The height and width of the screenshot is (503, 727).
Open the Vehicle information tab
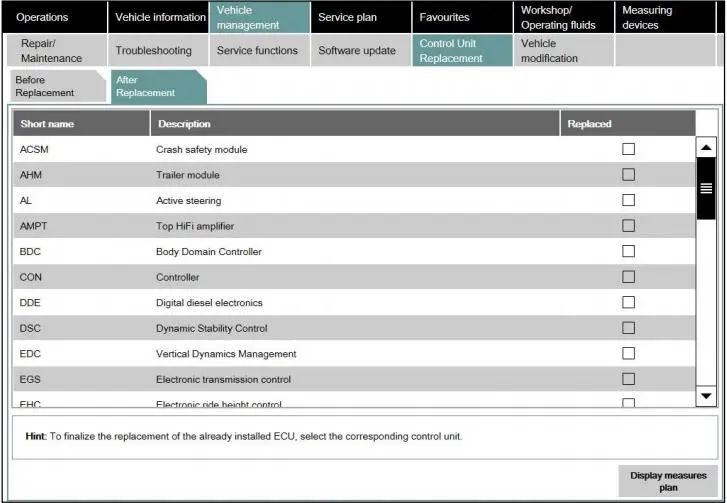coord(159,17)
